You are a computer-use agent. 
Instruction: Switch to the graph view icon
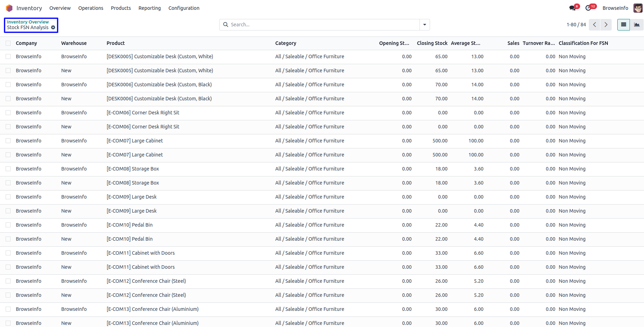point(637,25)
